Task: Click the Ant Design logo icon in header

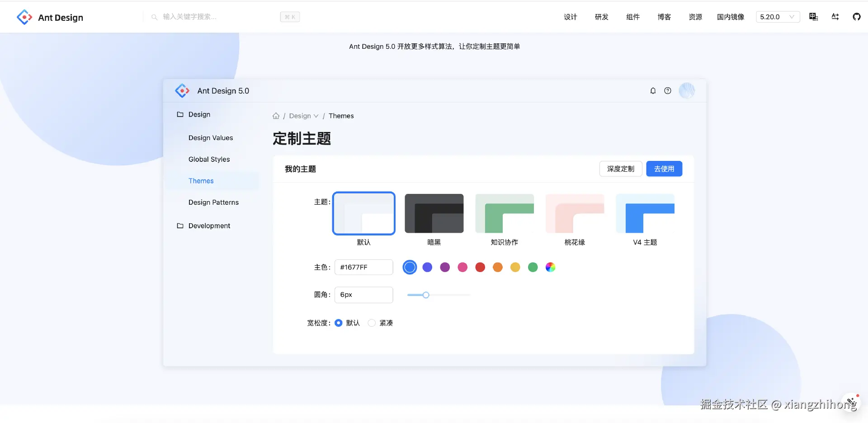Action: (24, 17)
